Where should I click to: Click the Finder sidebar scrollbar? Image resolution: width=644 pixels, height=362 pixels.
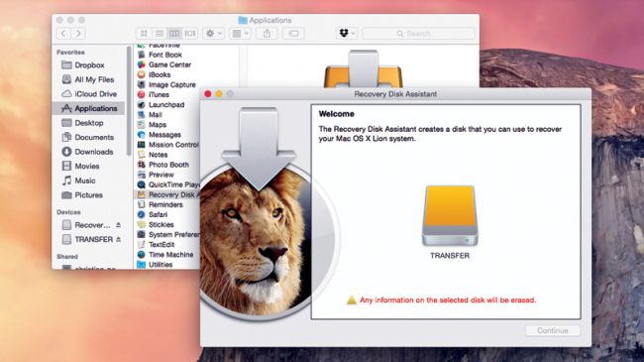tap(129, 101)
